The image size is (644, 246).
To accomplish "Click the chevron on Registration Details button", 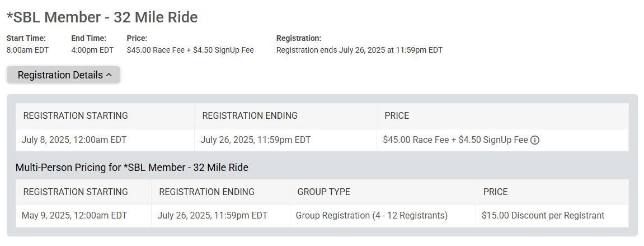I will [109, 75].
